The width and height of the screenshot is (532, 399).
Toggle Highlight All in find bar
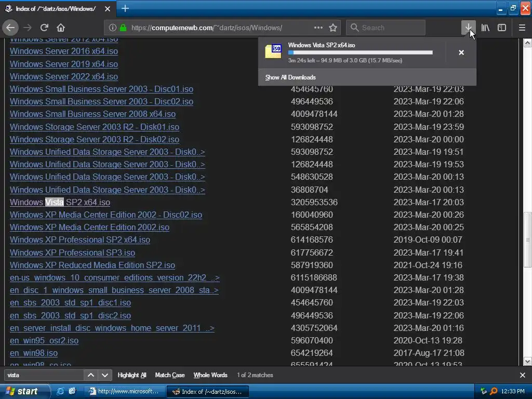pyautogui.click(x=131, y=375)
